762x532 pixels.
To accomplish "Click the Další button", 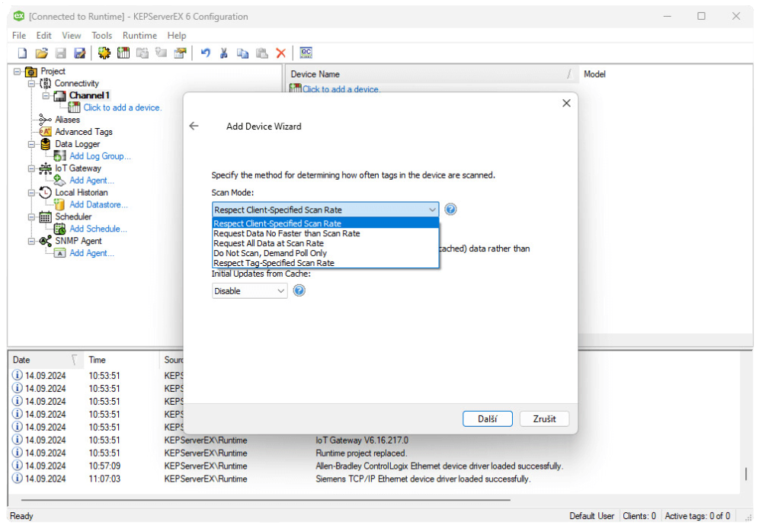I will 488,418.
